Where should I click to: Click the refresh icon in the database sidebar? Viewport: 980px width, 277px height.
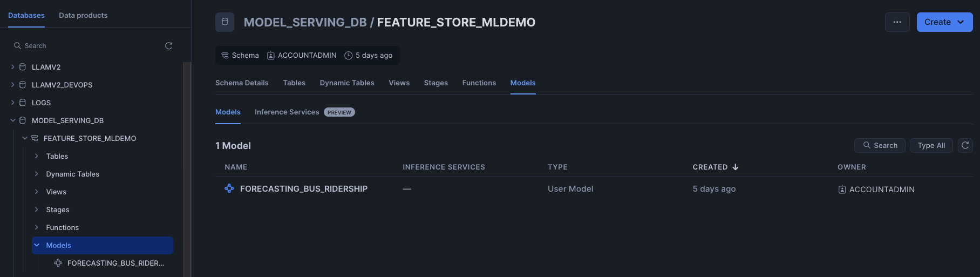(x=168, y=46)
